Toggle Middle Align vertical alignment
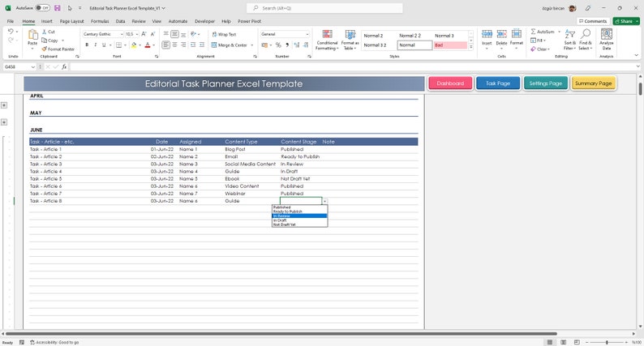The image size is (644, 346). pyautogui.click(x=174, y=34)
